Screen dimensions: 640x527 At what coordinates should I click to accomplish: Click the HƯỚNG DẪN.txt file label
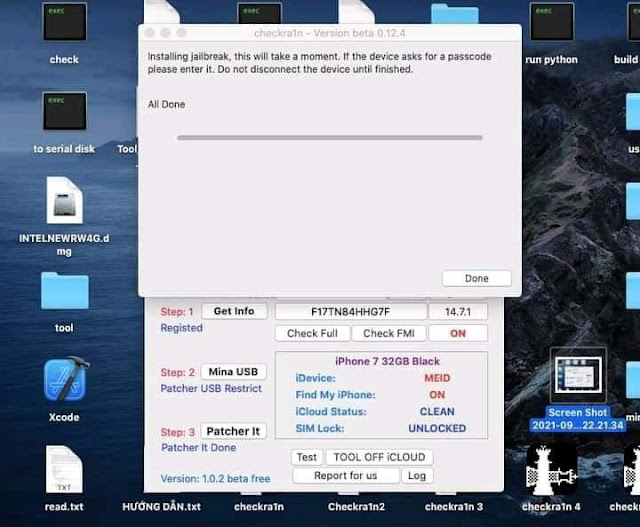coord(162,507)
